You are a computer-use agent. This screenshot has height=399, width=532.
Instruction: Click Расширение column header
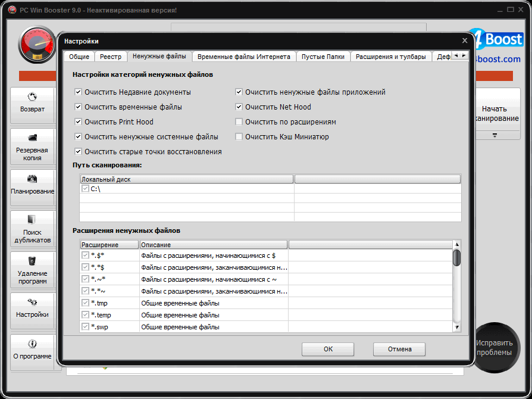click(109, 245)
